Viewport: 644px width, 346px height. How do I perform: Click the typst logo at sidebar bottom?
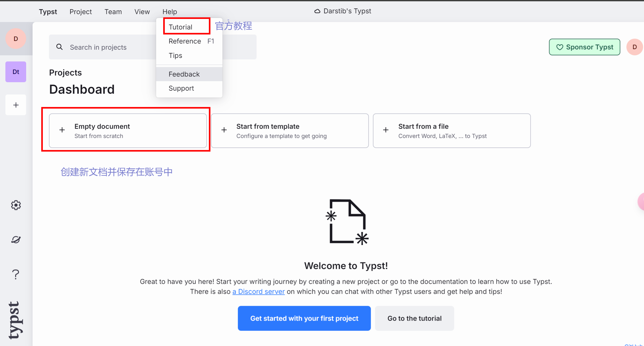click(x=15, y=320)
